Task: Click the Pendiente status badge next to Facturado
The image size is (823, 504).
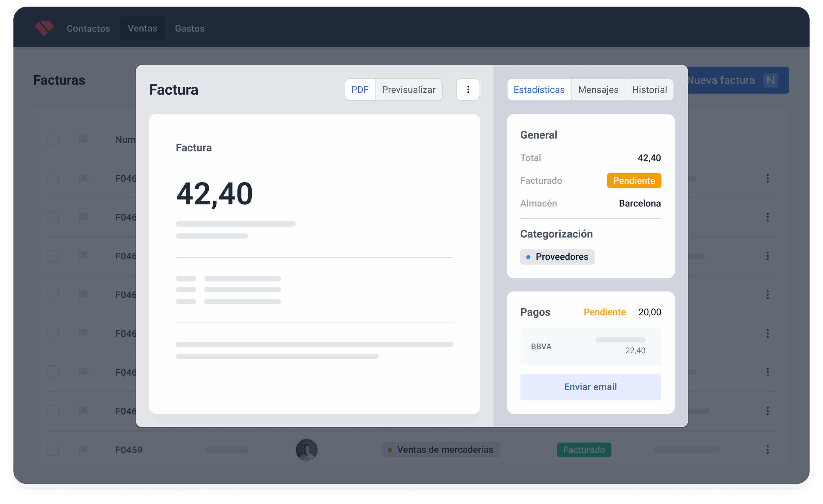Action: pyautogui.click(x=634, y=180)
